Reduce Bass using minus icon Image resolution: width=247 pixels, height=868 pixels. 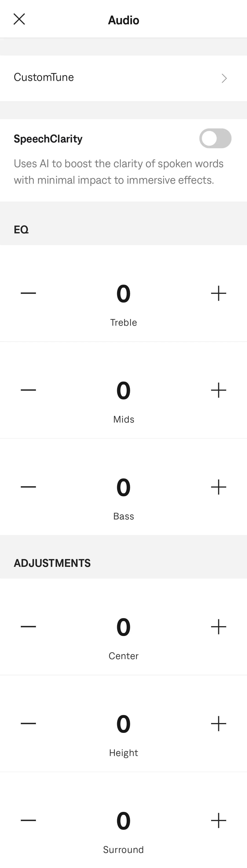coord(28,487)
